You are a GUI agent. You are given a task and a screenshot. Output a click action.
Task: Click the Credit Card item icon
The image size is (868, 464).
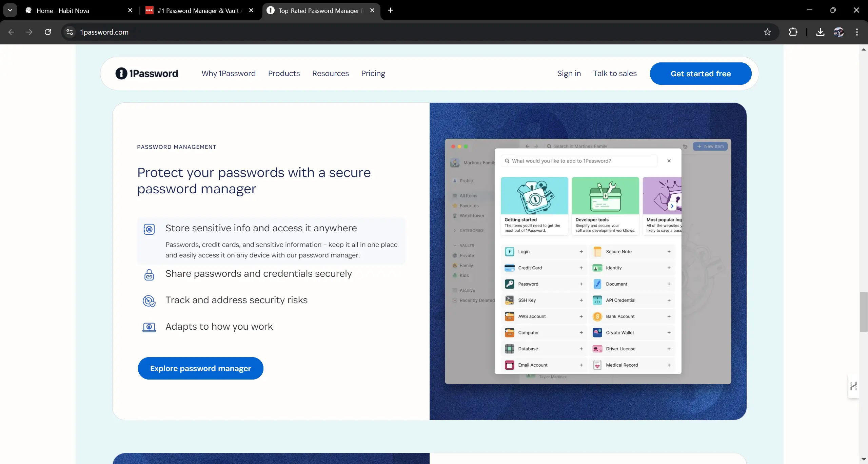click(509, 268)
